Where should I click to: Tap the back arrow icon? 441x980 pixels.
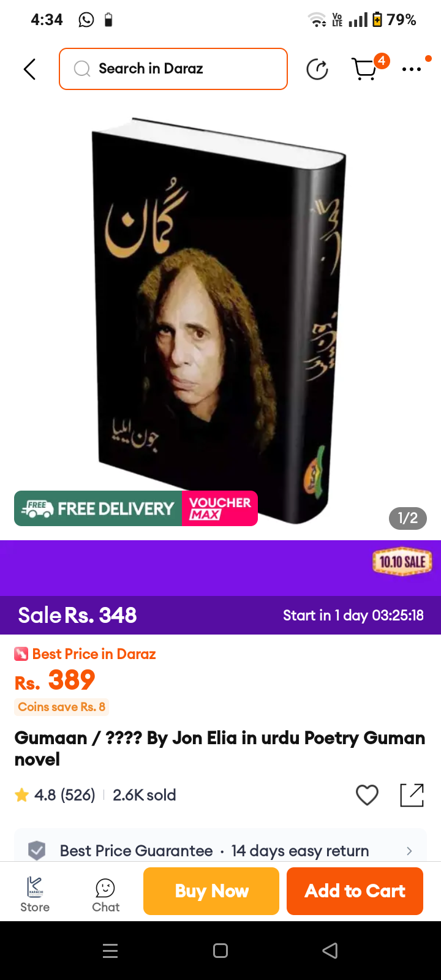(x=29, y=69)
